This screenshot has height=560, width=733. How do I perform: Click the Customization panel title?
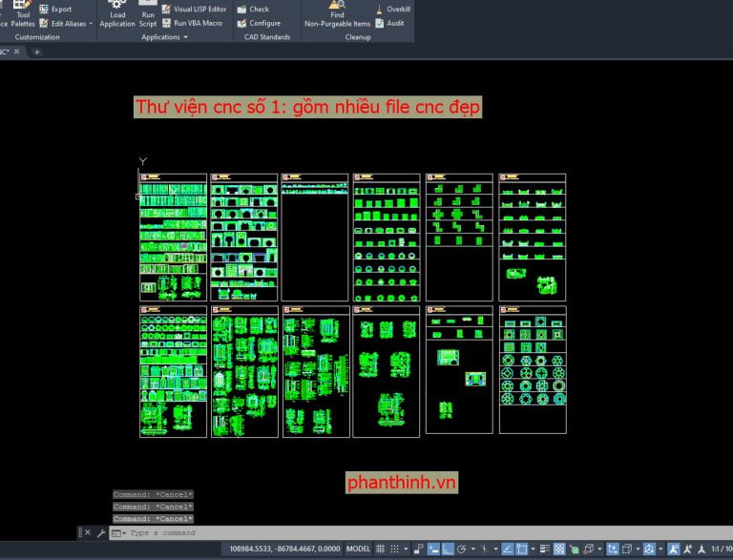pyautogui.click(x=37, y=37)
